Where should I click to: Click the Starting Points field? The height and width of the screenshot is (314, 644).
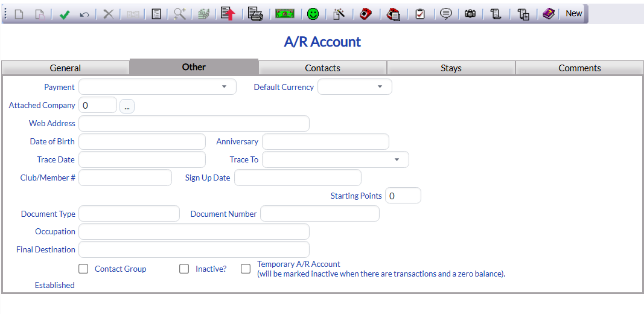403,195
